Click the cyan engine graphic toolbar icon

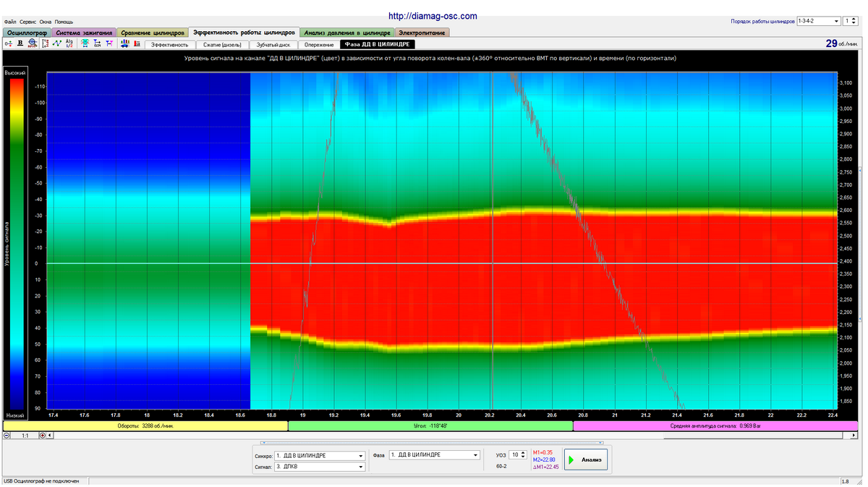pos(85,43)
